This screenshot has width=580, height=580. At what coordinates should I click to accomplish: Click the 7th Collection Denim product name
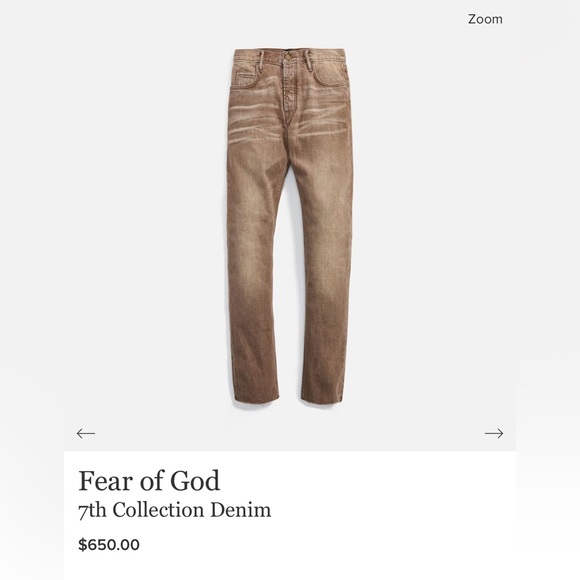click(175, 510)
